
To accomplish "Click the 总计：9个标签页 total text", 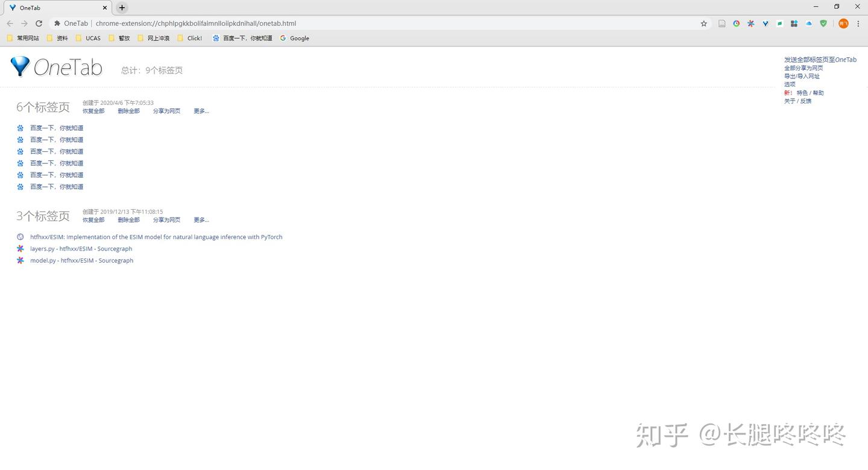I will [152, 70].
